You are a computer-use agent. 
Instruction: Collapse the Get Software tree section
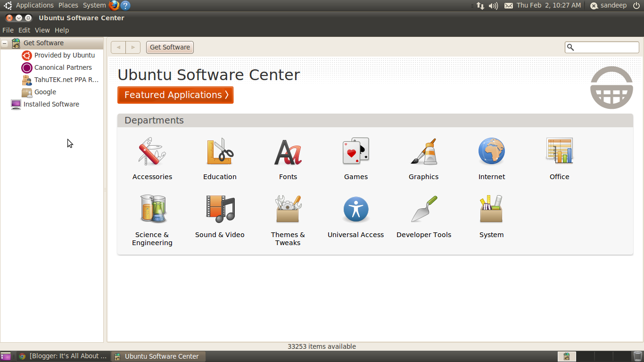coord(4,43)
